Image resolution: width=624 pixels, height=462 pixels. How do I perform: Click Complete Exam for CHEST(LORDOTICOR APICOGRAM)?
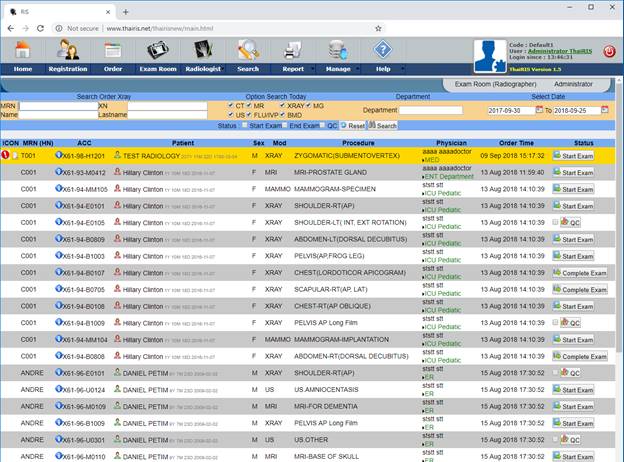pyautogui.click(x=578, y=273)
